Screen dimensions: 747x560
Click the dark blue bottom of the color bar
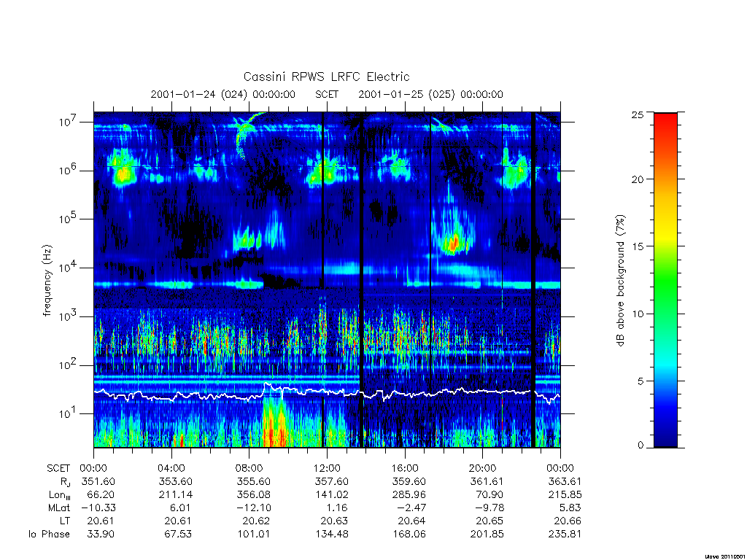tap(665, 436)
